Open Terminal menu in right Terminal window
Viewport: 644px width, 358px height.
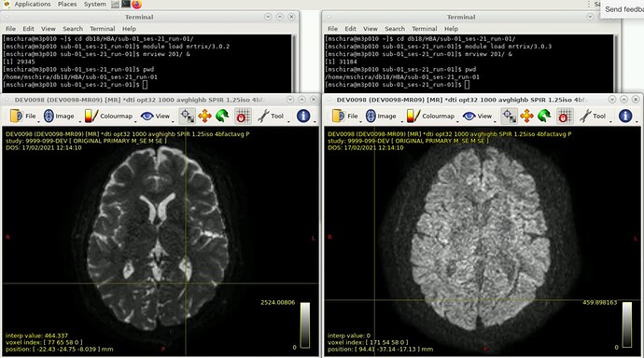coord(425,29)
